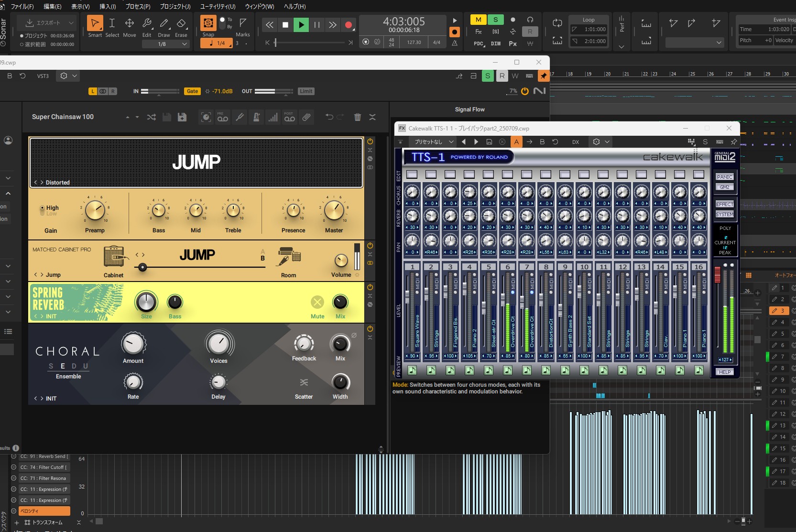The image size is (796, 532).
Task: Save preset as new with plus disk icon
Action: click(x=182, y=117)
